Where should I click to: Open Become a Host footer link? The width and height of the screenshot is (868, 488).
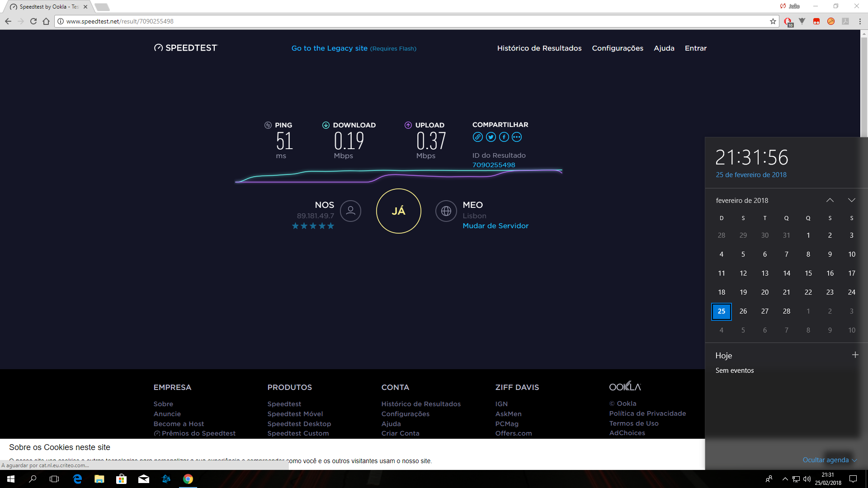[179, 424]
